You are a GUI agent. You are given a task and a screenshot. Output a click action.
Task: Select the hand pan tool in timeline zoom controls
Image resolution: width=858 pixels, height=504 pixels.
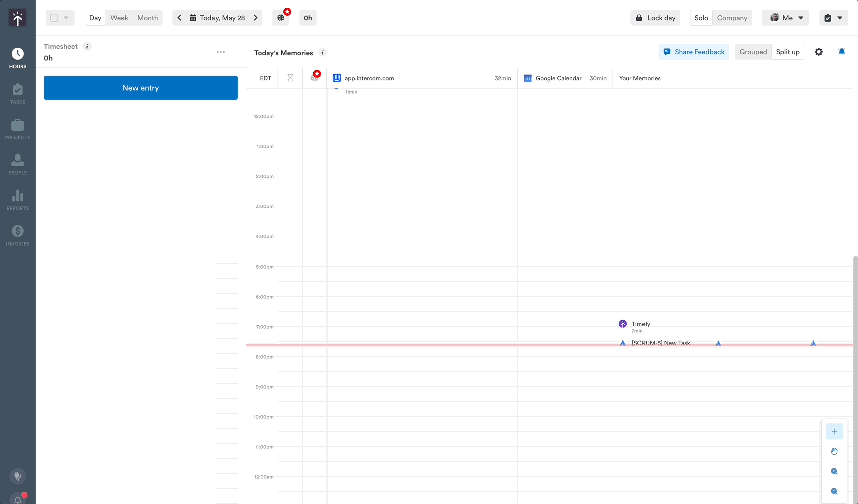click(834, 451)
